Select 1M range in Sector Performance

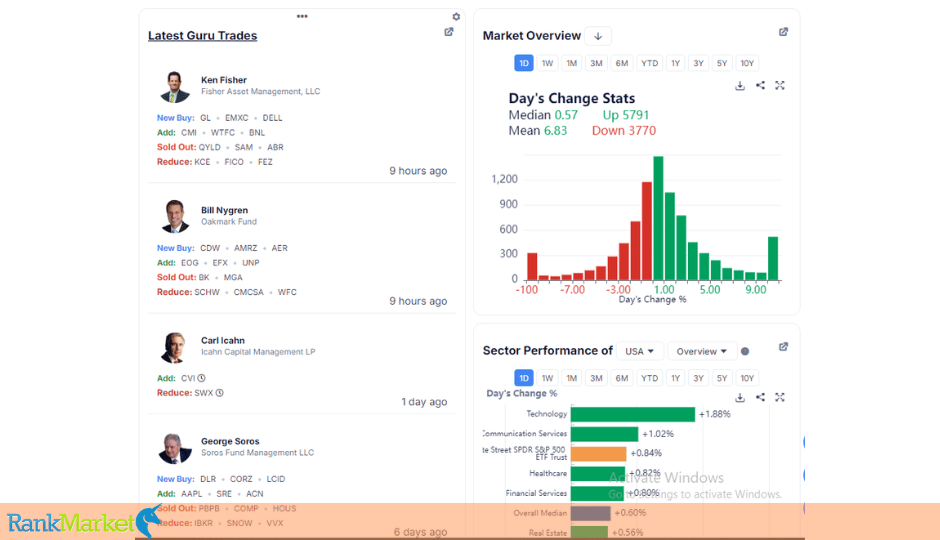(571, 378)
